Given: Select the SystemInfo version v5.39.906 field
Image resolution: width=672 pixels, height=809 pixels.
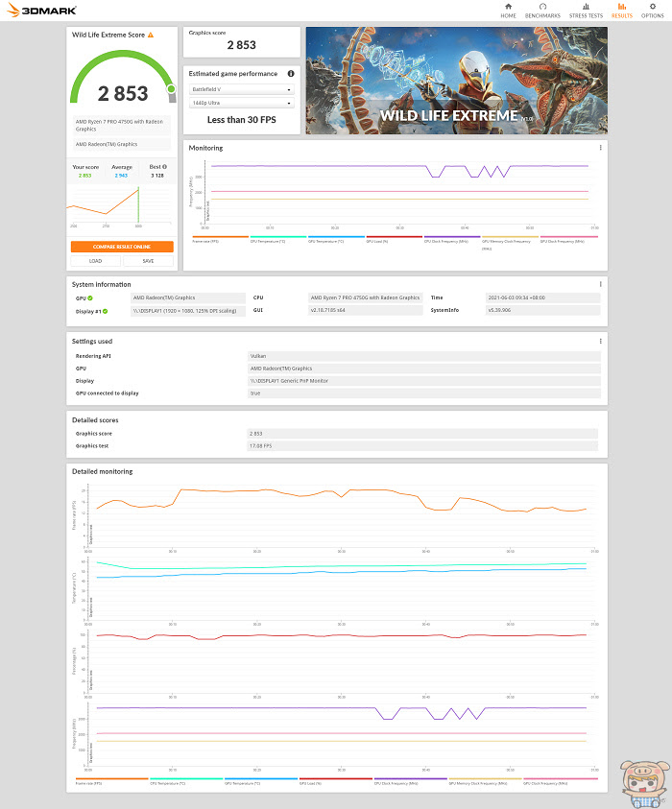Looking at the screenshot, I should tap(543, 310).
